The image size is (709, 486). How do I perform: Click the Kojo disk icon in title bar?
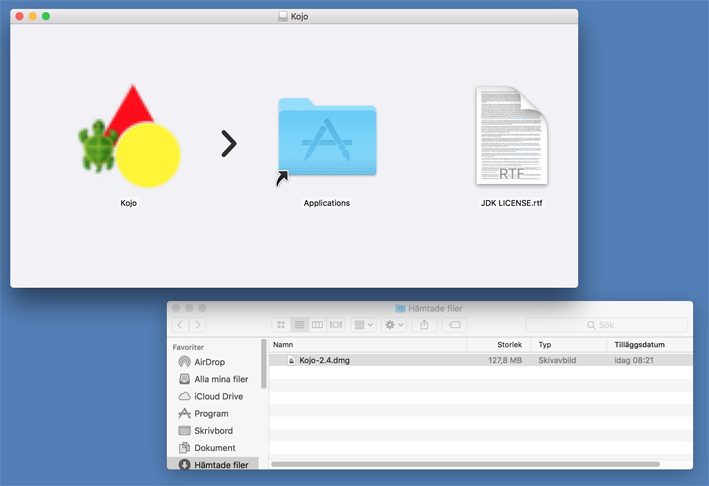click(283, 16)
